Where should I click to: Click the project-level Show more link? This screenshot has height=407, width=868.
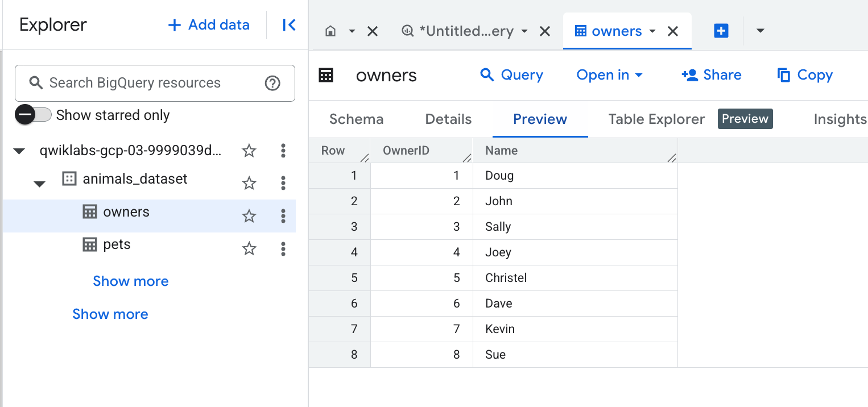pos(110,314)
